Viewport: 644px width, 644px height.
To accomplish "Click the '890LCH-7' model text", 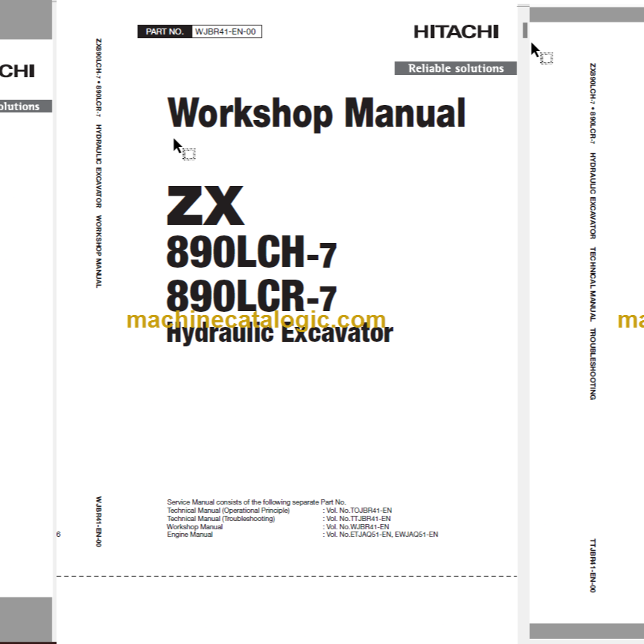I will point(251,252).
